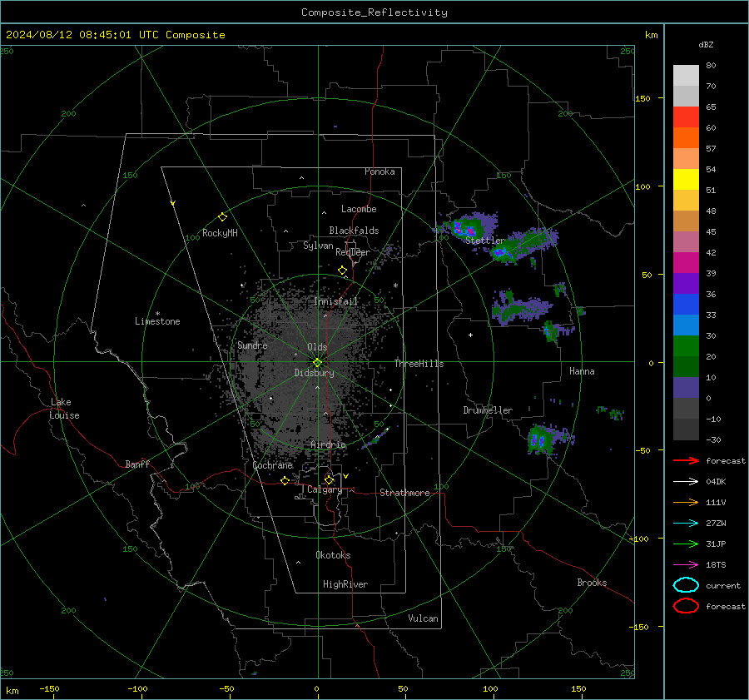Click the cyan 27ZW arrow in legend

click(686, 524)
